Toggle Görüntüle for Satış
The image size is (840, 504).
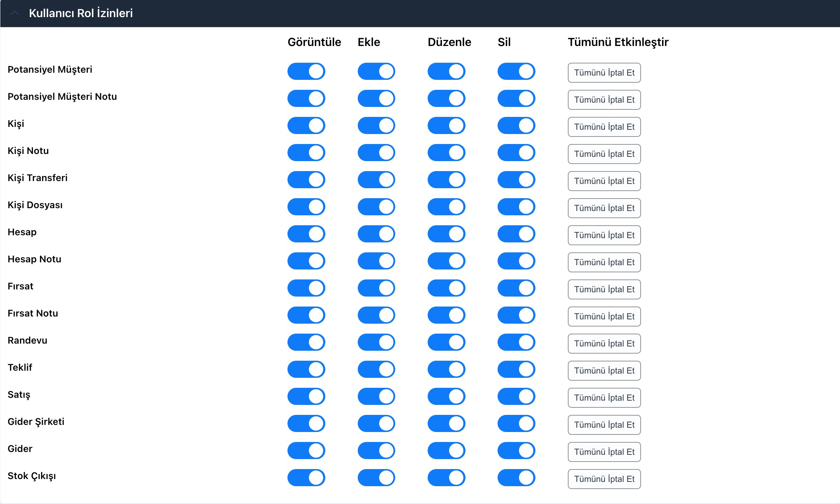point(306,396)
